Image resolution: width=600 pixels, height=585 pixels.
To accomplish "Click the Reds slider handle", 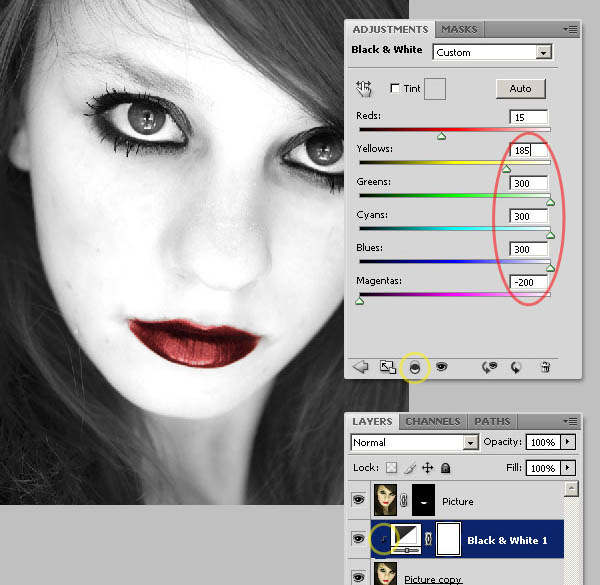I will [x=442, y=136].
